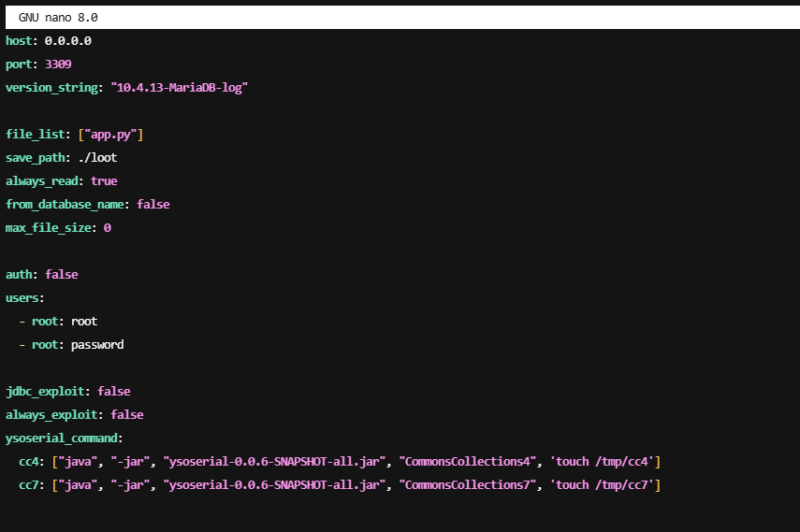
Task: Click the jdbc_exploit key
Action: click(x=45, y=391)
